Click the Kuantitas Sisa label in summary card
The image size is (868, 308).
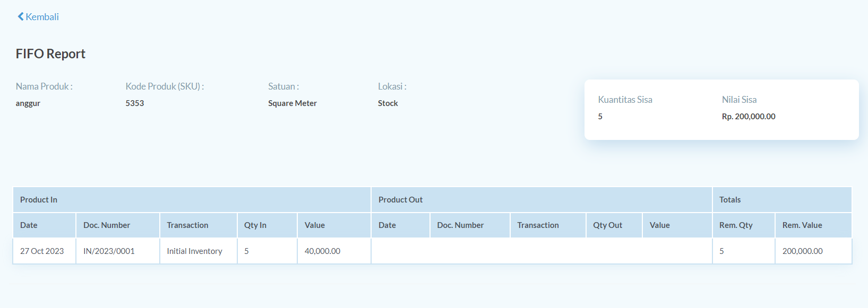(x=625, y=100)
